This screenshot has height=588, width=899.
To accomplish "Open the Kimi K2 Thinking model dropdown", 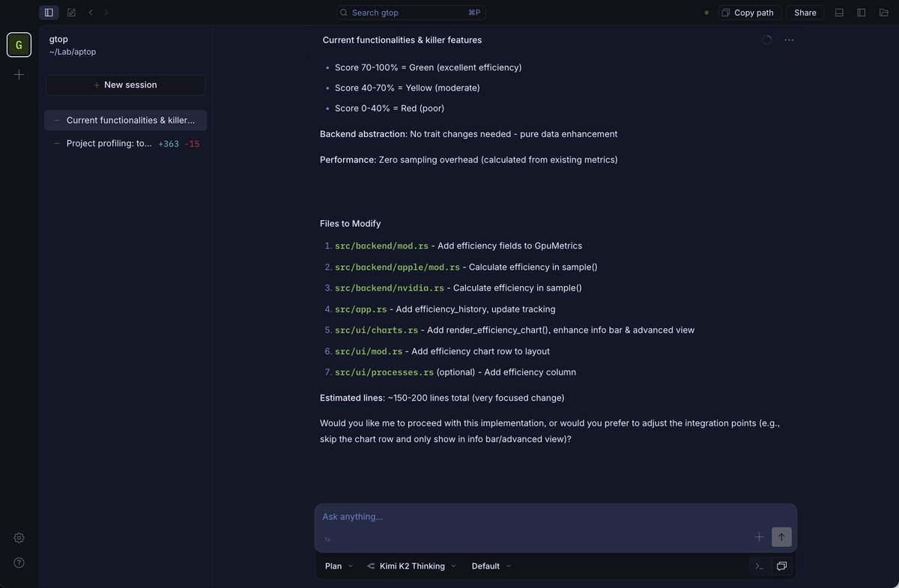I will point(411,566).
